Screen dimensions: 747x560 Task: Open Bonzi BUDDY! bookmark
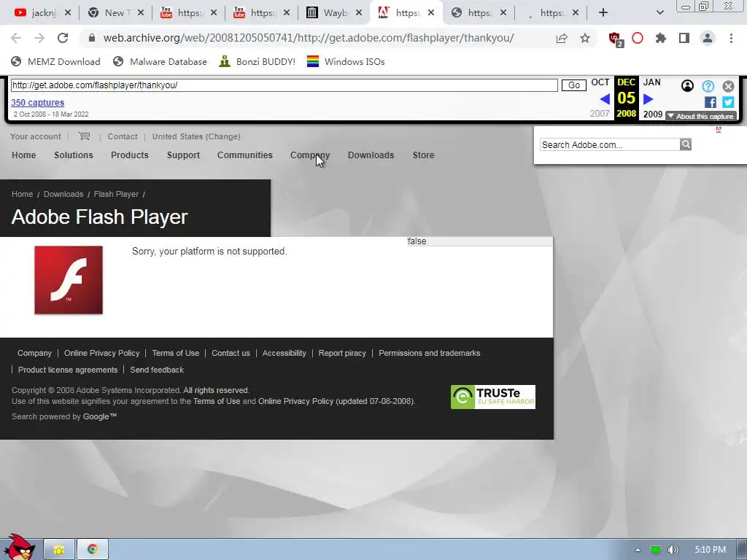pyautogui.click(x=258, y=61)
